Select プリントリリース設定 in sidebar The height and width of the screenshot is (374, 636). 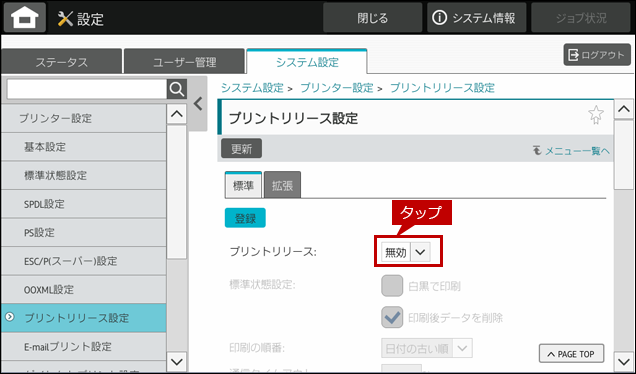(x=84, y=318)
